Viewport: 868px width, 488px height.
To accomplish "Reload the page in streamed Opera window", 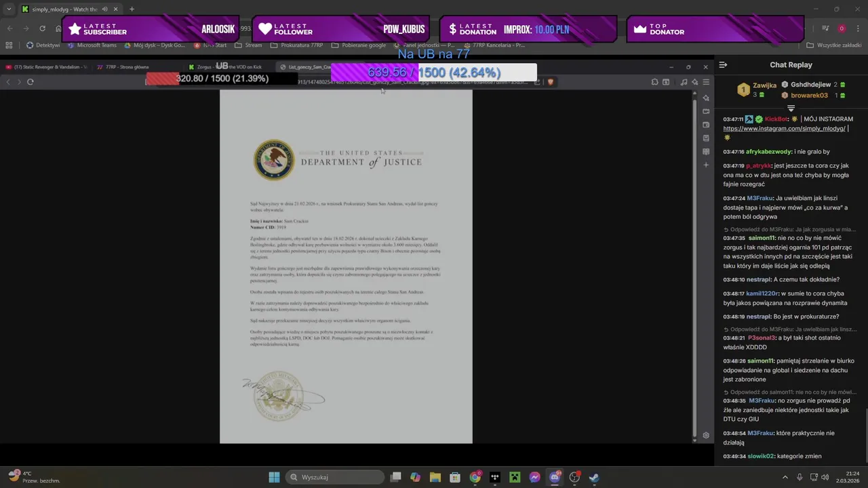I will (x=31, y=82).
